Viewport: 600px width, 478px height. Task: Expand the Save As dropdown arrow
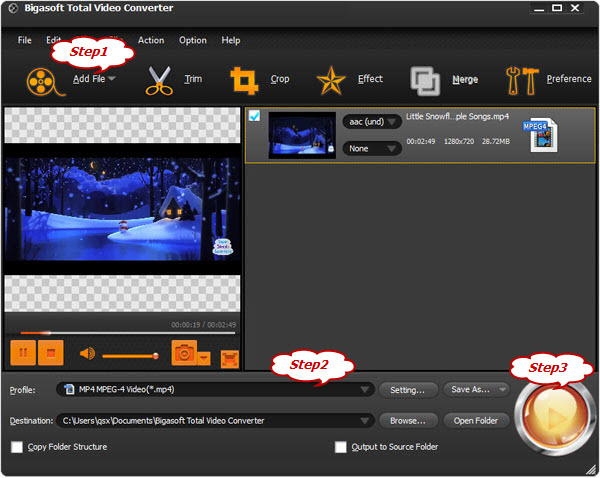502,390
